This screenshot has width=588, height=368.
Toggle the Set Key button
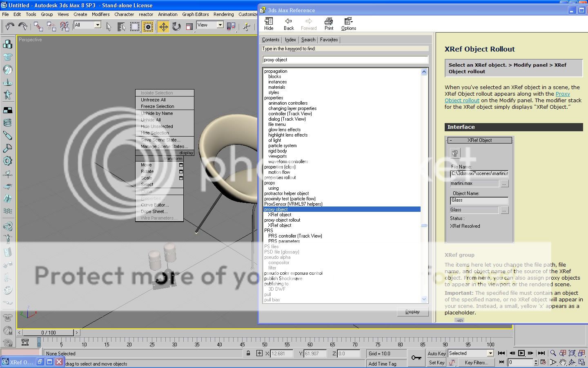pyautogui.click(x=437, y=362)
